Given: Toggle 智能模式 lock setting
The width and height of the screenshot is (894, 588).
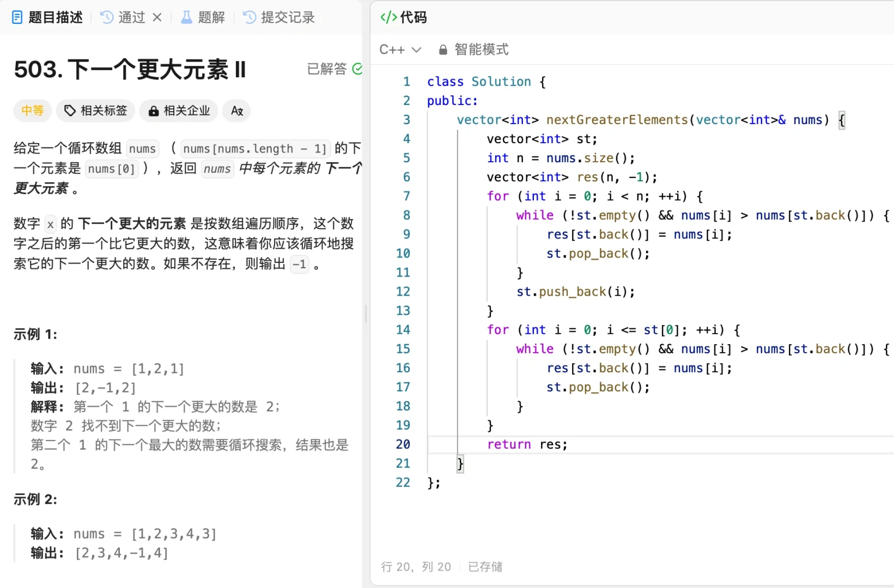Looking at the screenshot, I should [473, 50].
